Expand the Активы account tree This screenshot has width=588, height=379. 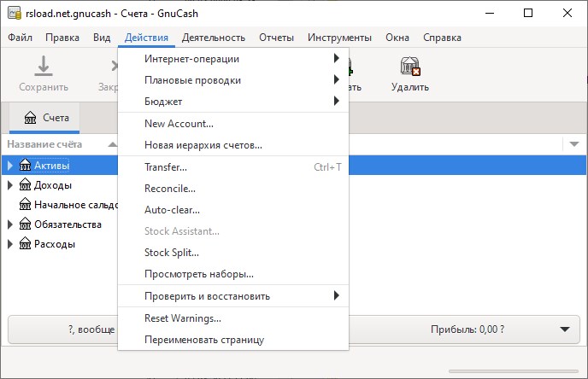[x=11, y=165]
